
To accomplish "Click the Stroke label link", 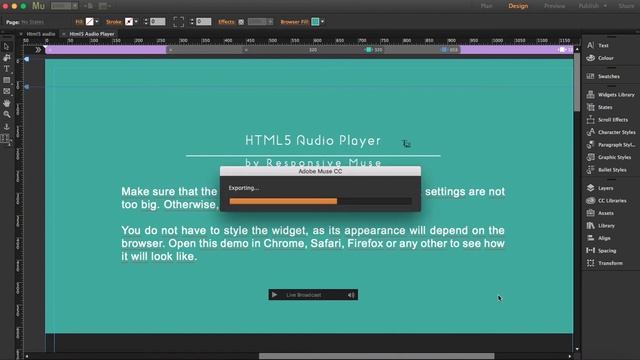I will coord(113,22).
